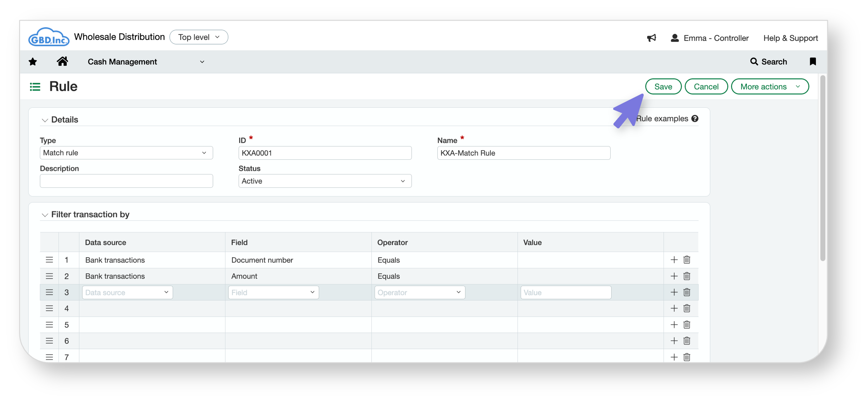868x403 pixels.
Task: Open the Status dropdown showing Active
Action: click(x=324, y=181)
